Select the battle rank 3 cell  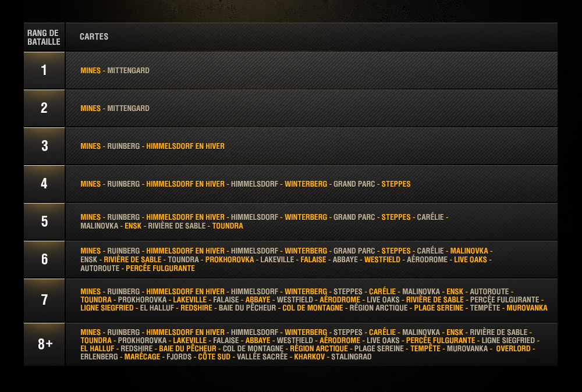point(44,146)
